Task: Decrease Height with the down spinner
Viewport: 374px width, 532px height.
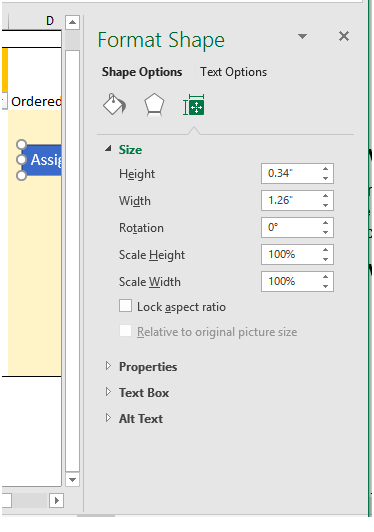Action: tap(325, 178)
